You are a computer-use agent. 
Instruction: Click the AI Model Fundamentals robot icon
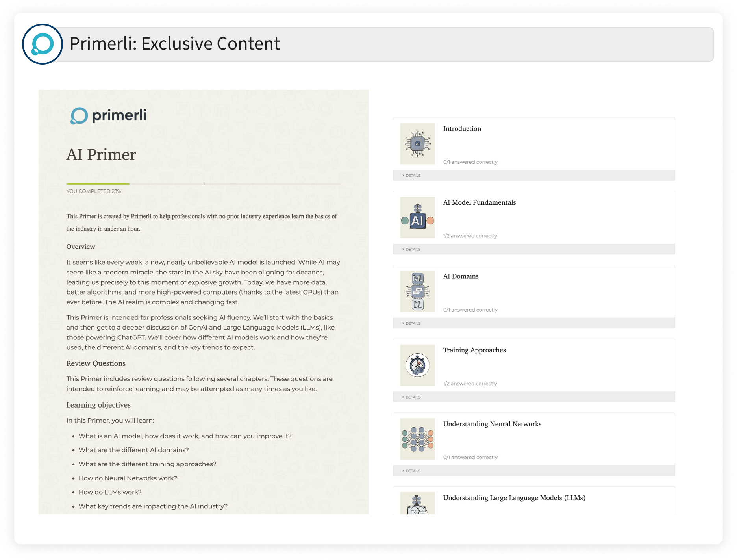coord(418,217)
